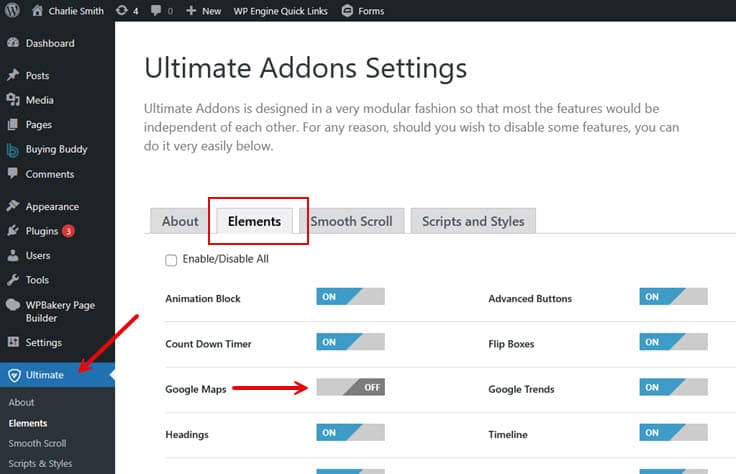Toggle the Advanced Buttons switch
The height and width of the screenshot is (474, 736).
673,297
